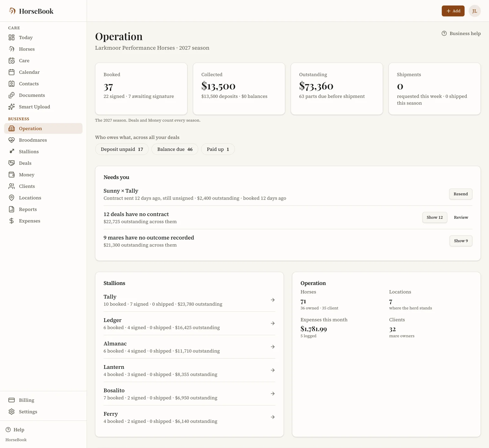The width and height of the screenshot is (489, 448).
Task: Open the Outstanding $73,360 card
Action: click(337, 89)
